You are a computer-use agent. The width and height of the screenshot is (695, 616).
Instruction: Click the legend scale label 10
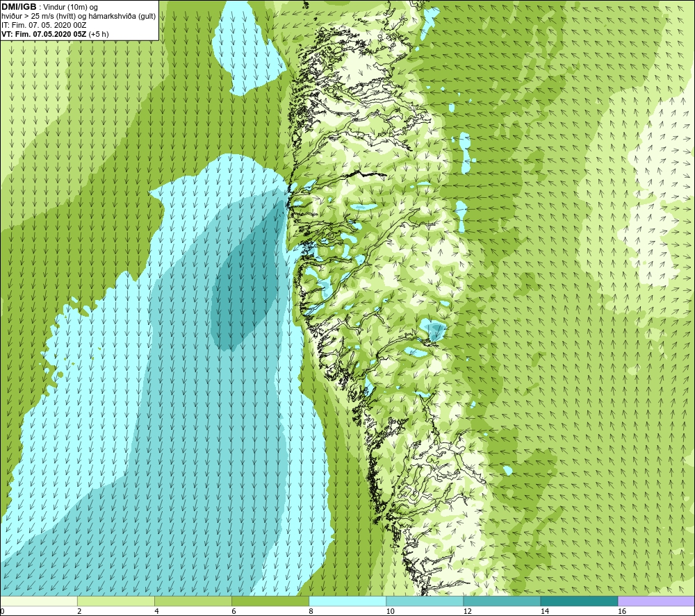point(390,611)
